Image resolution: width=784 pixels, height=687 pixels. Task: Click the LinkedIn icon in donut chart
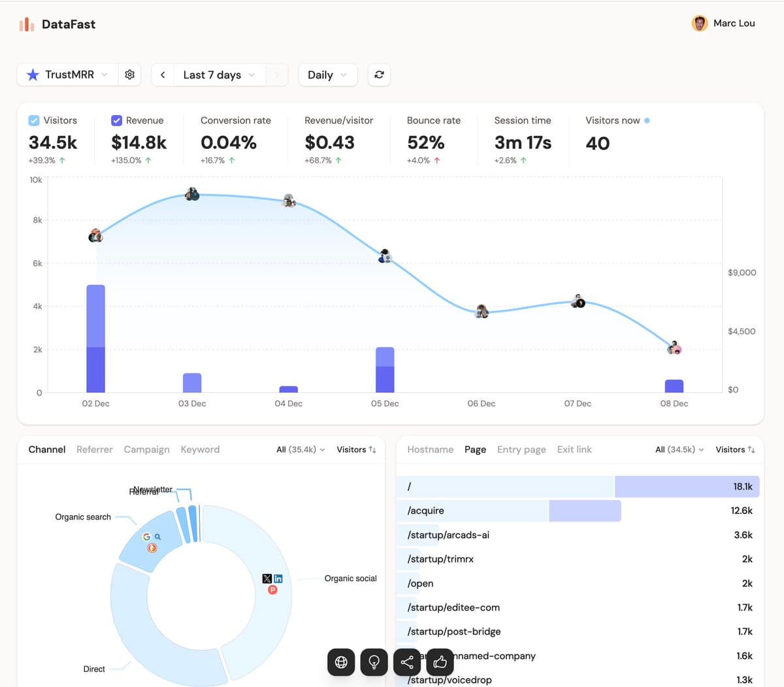(278, 578)
